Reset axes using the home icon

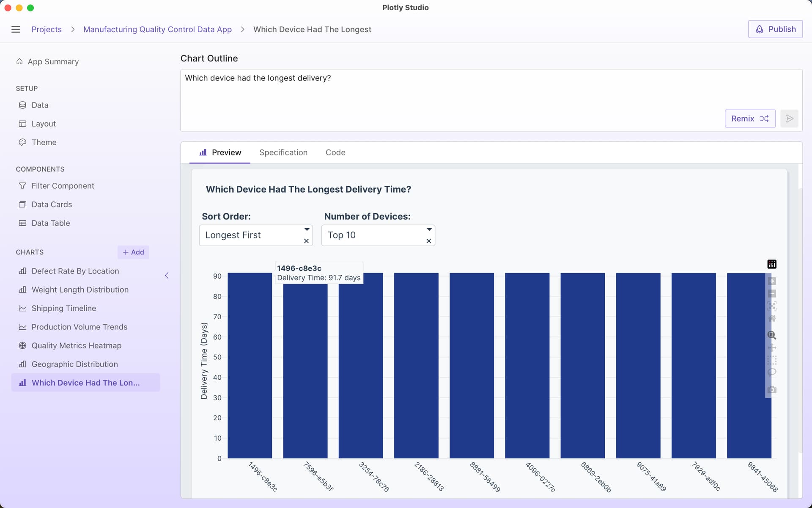pyautogui.click(x=772, y=318)
